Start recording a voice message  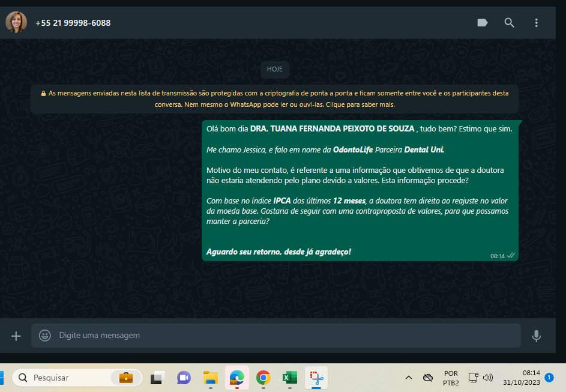click(536, 336)
